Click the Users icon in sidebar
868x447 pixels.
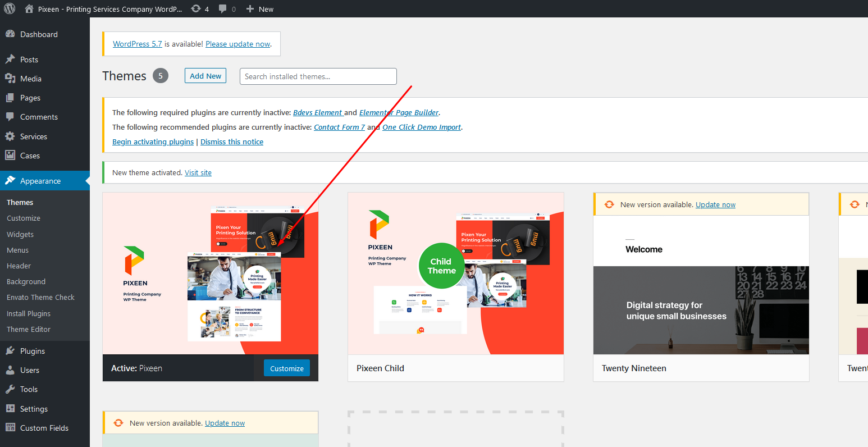pyautogui.click(x=10, y=370)
